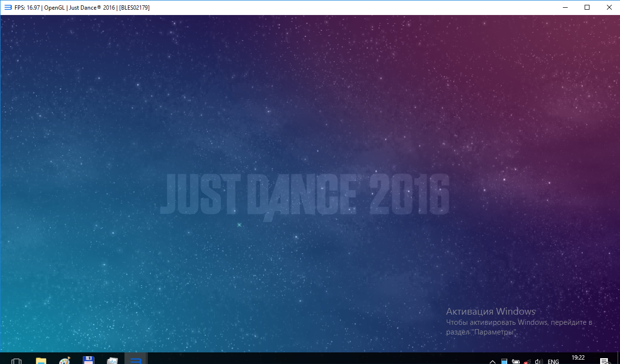Open the clock showing 19:22
This screenshot has height=364, width=620.
click(578, 358)
